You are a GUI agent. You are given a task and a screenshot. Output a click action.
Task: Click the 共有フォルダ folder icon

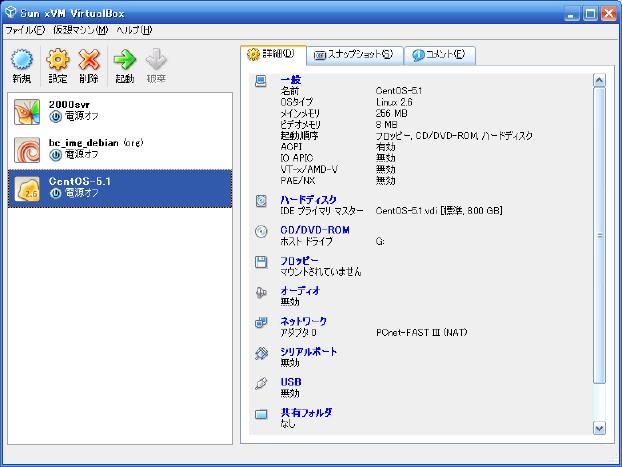tap(261, 414)
